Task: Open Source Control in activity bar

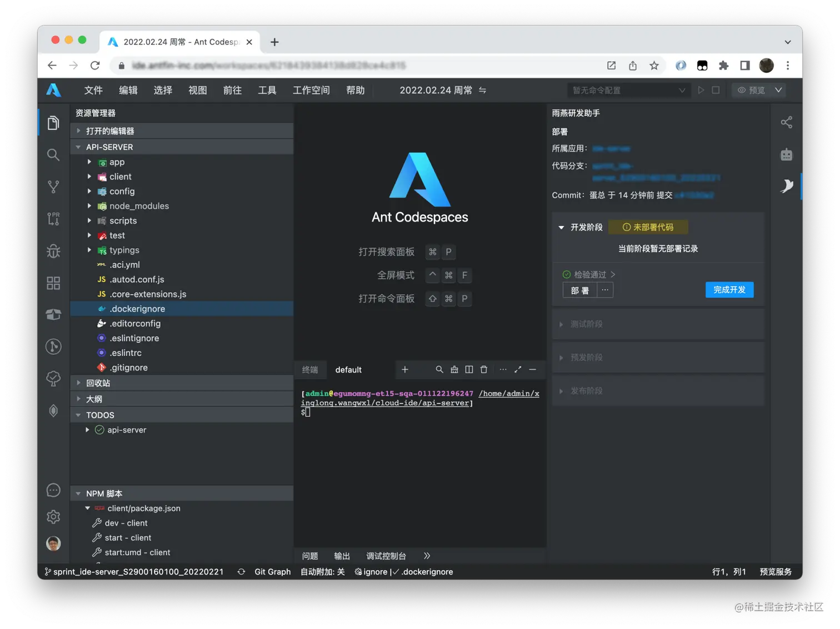Action: (53, 187)
